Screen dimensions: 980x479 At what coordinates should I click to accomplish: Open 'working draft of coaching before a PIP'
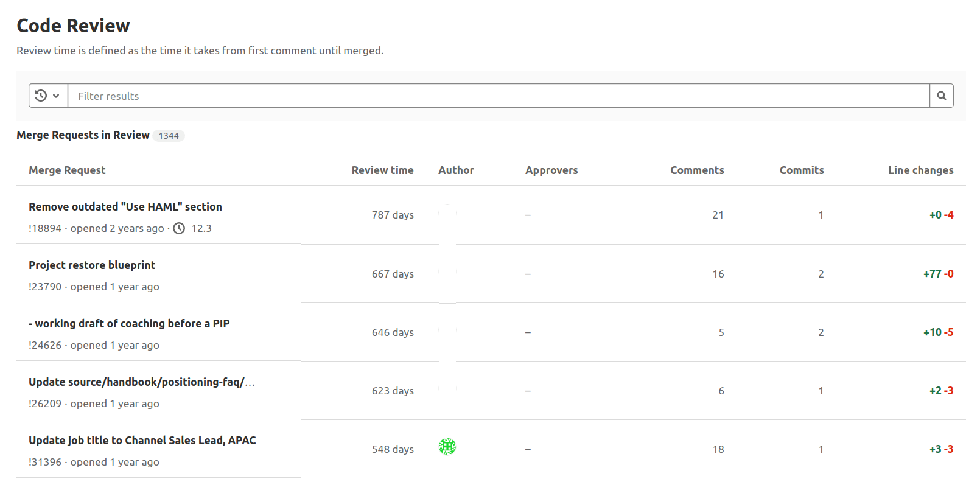pos(129,324)
